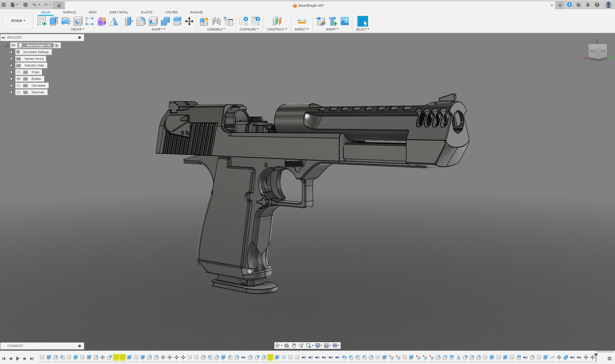Click the Joint tool icon

click(216, 21)
